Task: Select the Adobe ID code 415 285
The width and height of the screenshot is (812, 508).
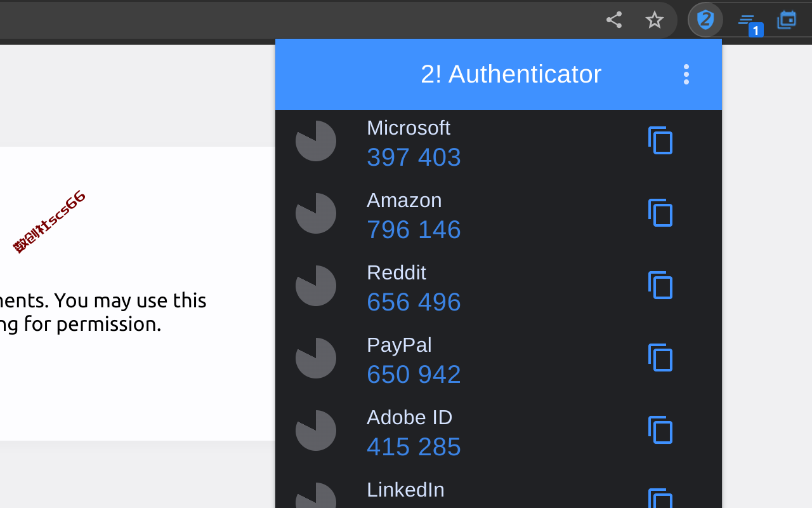Action: click(x=414, y=446)
